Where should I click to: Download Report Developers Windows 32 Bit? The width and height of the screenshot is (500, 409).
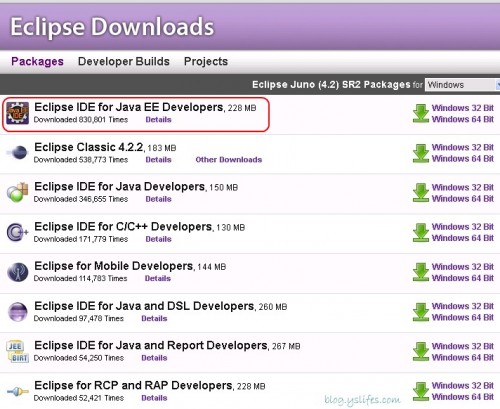coord(463,346)
